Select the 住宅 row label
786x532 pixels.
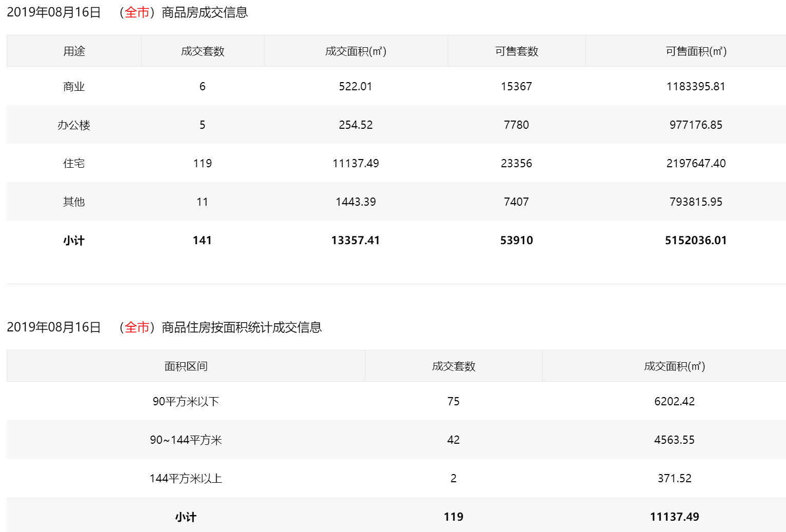coord(74,164)
